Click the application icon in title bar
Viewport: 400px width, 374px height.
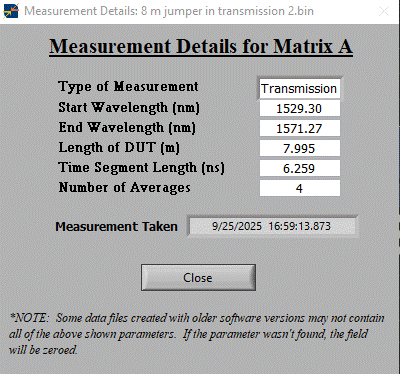pyautogui.click(x=11, y=11)
